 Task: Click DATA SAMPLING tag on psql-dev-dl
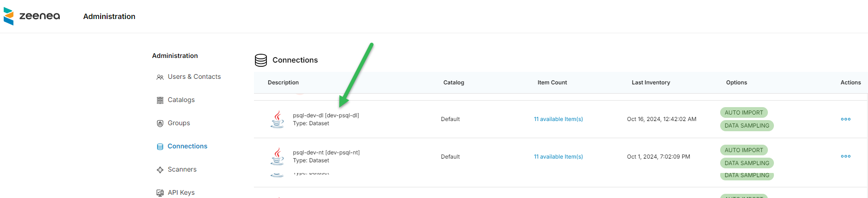747,126
